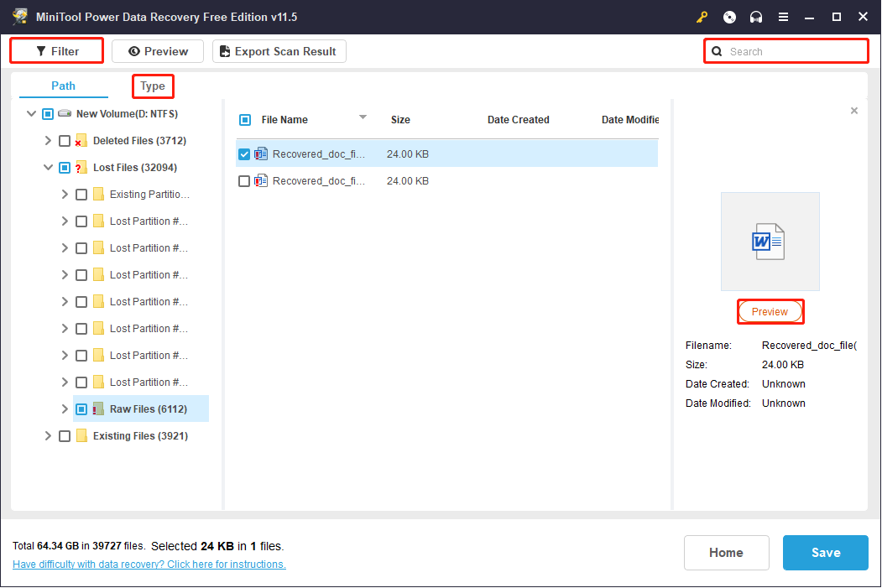Switch to the Path tab
Screen dimensions: 882x588
pyautogui.click(x=63, y=86)
